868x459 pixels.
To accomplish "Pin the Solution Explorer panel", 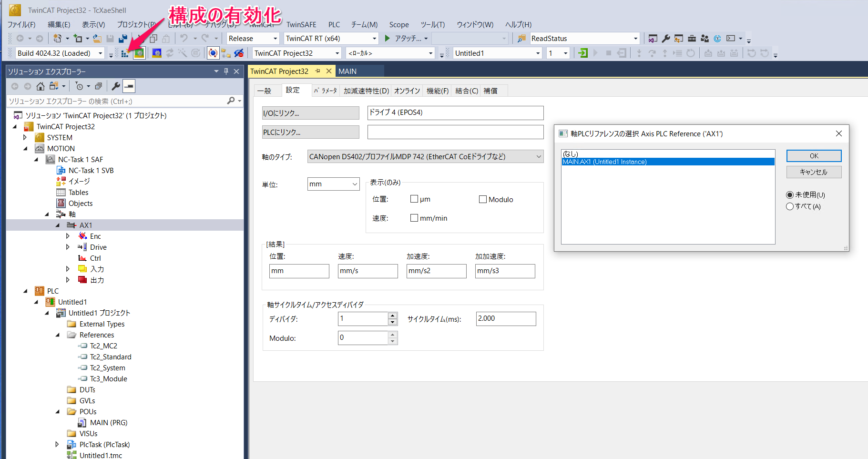I will click(226, 71).
